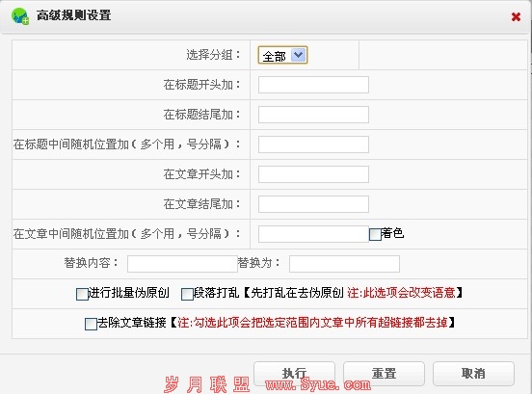532x394 pixels.
Task: Focus the 在标题结尾加 input field
Action: [313, 115]
